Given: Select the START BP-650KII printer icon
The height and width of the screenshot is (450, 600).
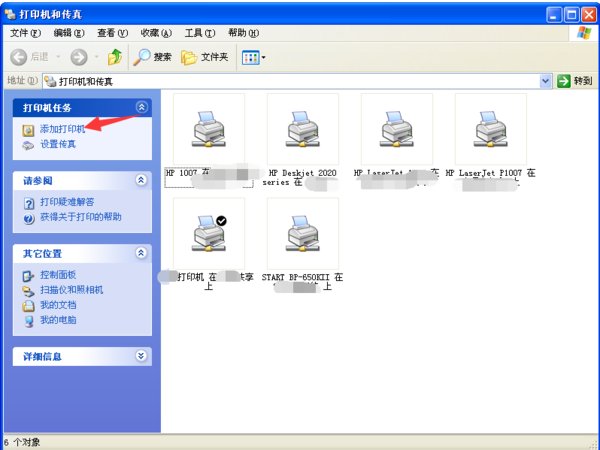Looking at the screenshot, I should [x=303, y=233].
